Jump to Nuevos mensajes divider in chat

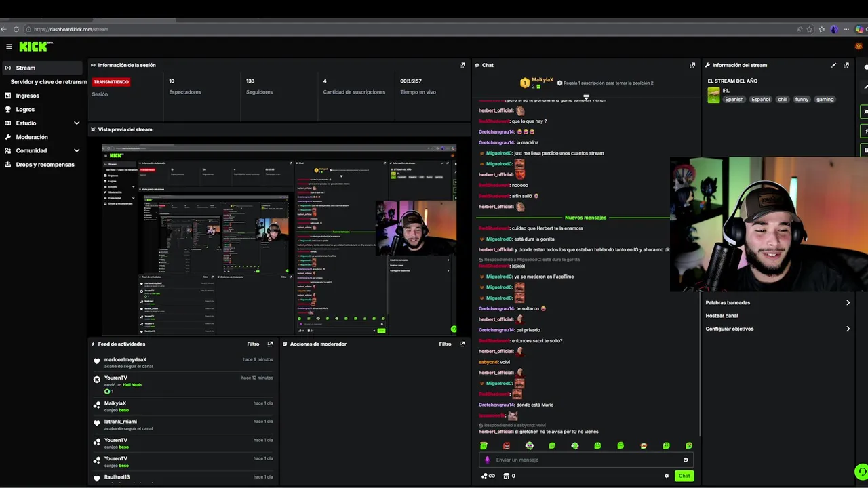585,218
